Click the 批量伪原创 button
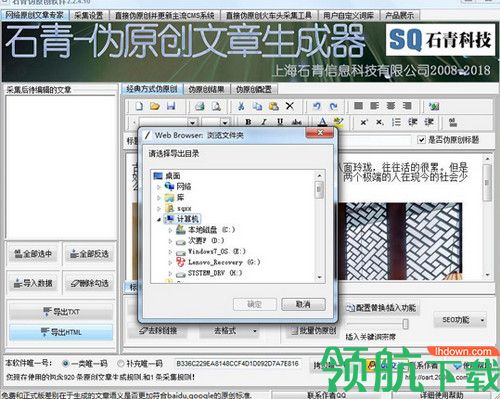Screen dimensions: 500x399 (x=313, y=331)
